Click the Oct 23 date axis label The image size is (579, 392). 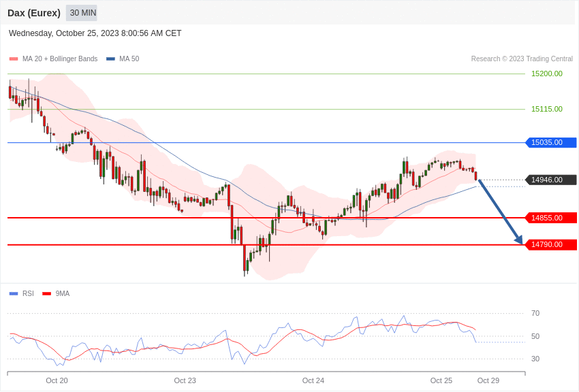pos(185,380)
